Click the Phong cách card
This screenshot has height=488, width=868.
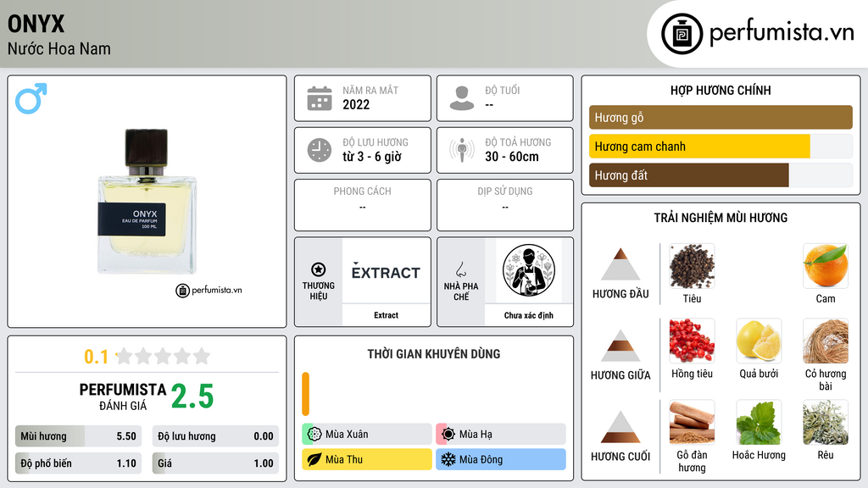coord(363,205)
